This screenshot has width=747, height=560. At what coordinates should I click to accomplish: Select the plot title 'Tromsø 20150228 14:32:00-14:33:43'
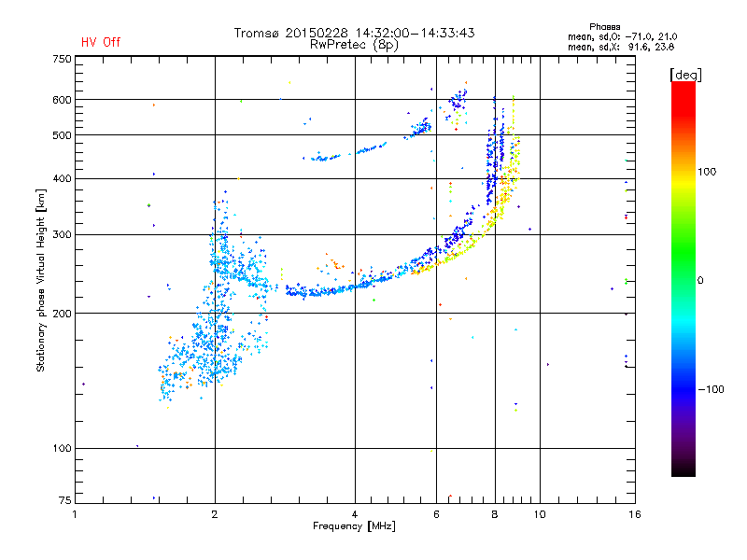[x=355, y=33]
